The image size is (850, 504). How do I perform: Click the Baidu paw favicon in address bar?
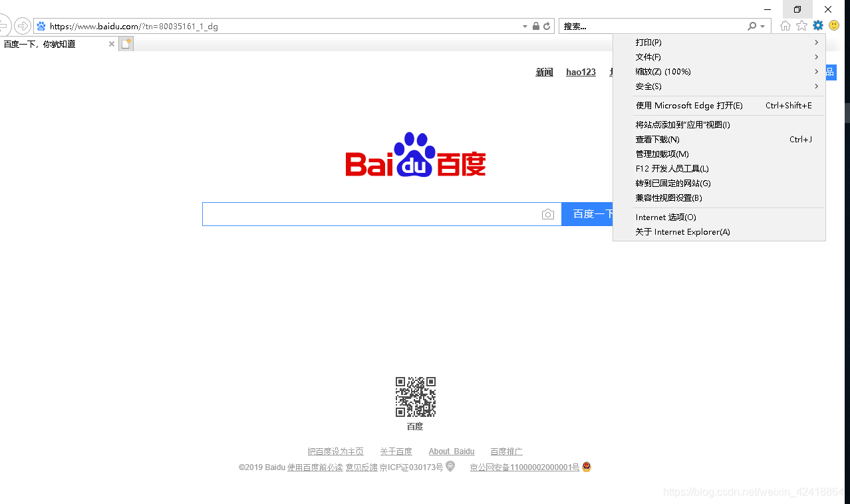pos(41,27)
